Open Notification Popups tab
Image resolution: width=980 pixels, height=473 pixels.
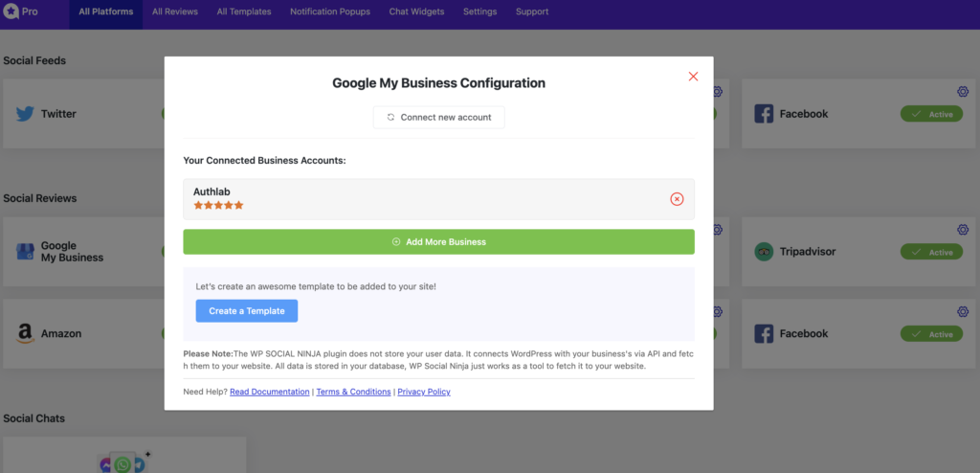330,11
